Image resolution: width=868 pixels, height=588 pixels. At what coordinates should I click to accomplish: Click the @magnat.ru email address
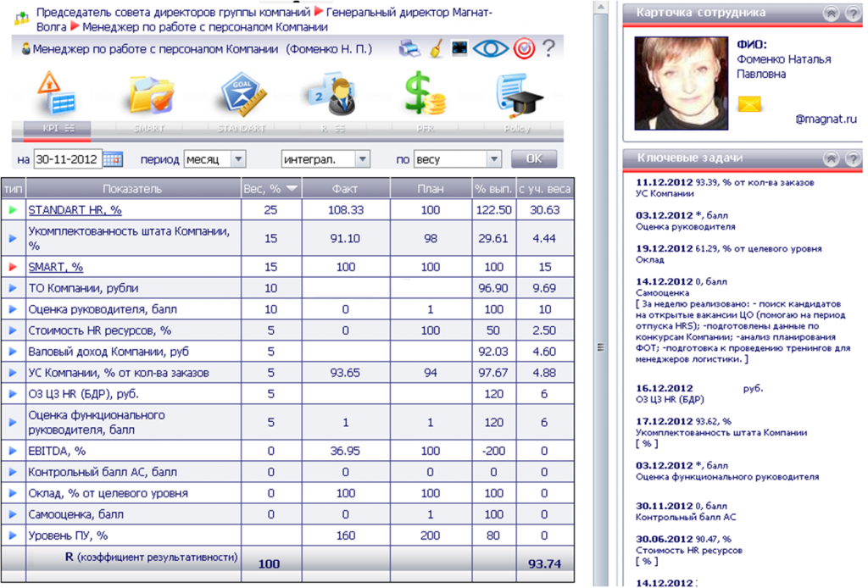[826, 119]
